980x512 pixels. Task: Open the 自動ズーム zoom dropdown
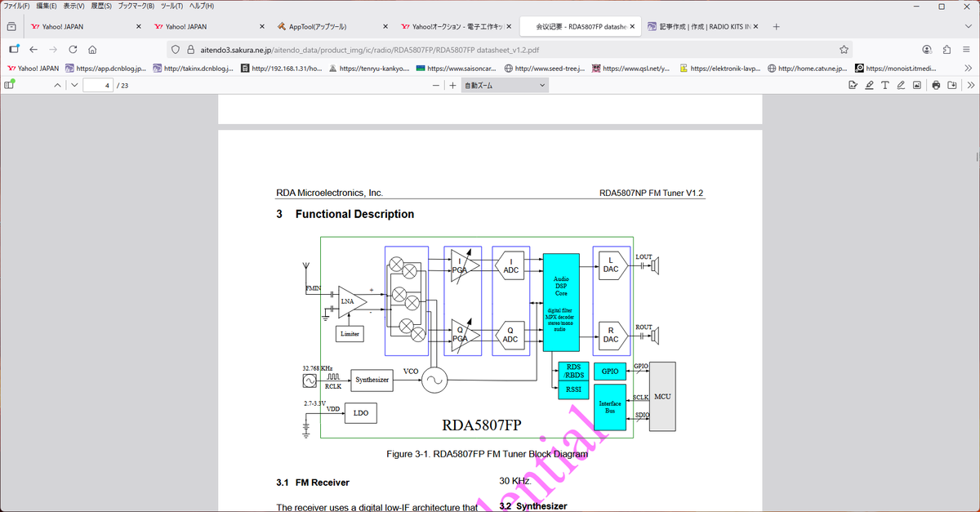(501, 85)
